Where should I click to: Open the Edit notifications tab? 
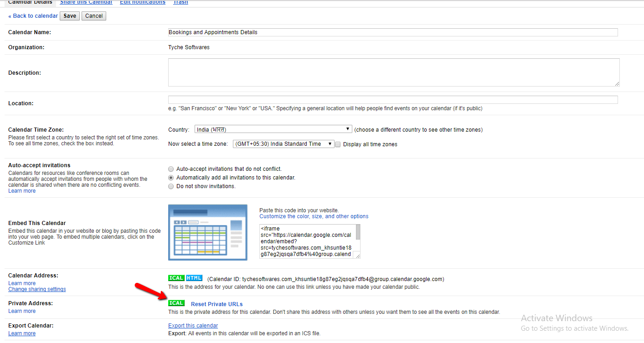pyautogui.click(x=143, y=2)
